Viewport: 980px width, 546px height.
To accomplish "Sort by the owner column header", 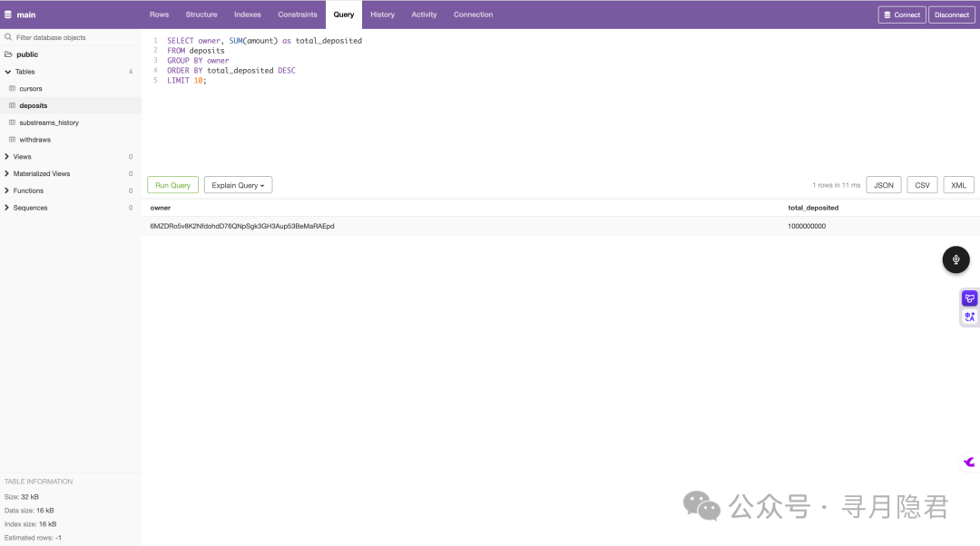I will pos(160,208).
